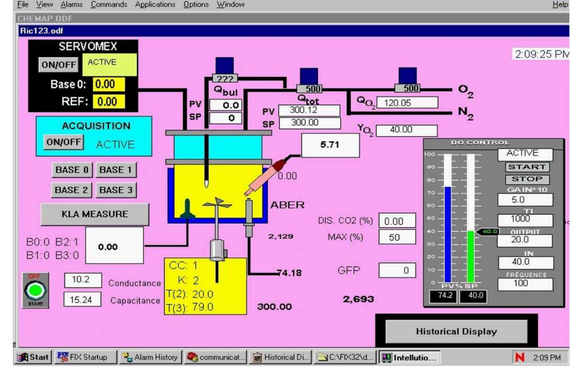Switch to C:\FIX32 folder taskbar item
This screenshot has height=368, width=588.
[x=345, y=358]
